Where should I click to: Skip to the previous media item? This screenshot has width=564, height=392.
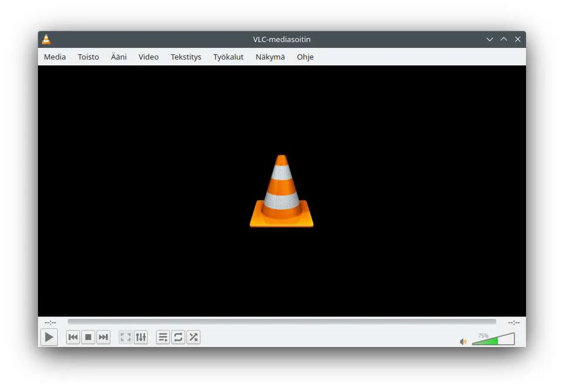[x=73, y=337]
